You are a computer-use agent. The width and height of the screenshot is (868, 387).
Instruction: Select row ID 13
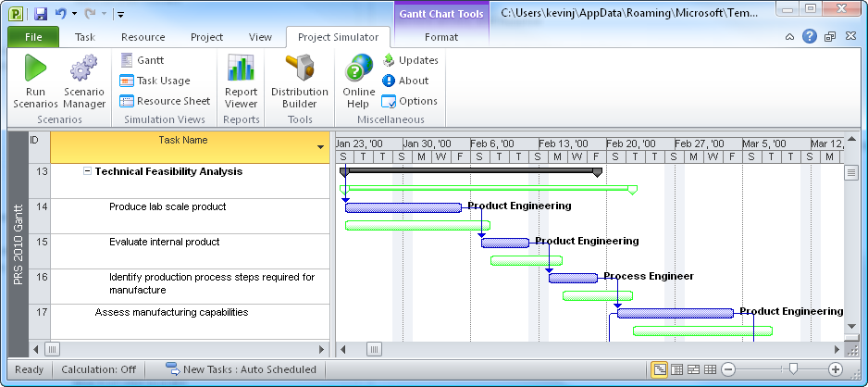pos(39,181)
